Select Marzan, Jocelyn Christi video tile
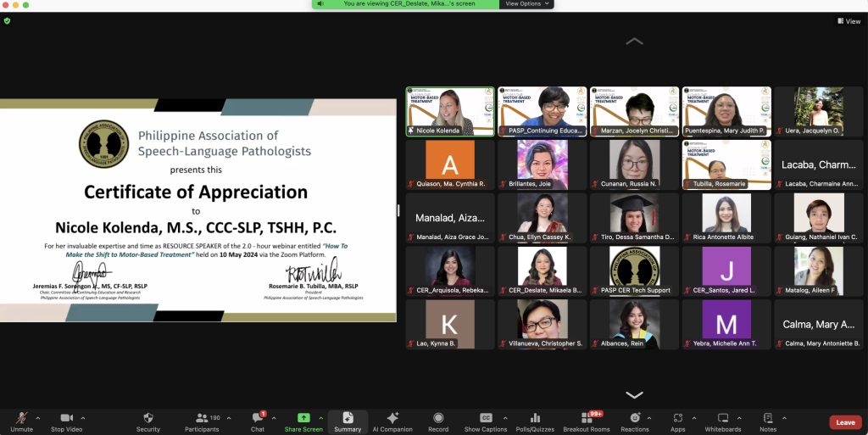 click(x=634, y=111)
